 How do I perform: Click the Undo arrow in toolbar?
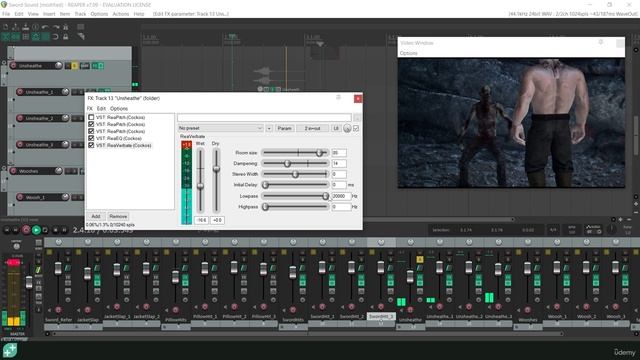pos(45,27)
